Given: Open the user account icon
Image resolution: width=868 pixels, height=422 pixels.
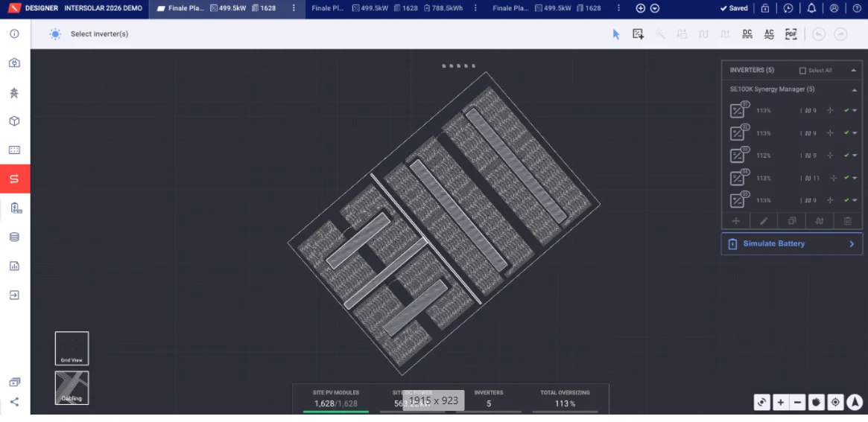Looking at the screenshot, I should (x=834, y=8).
